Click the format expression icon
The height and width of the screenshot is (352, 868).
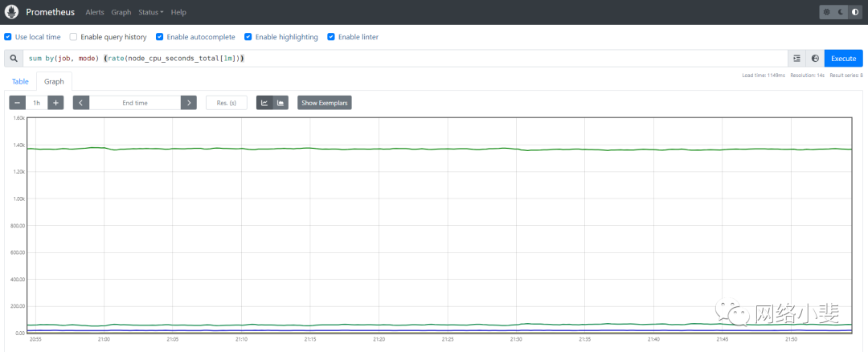tap(796, 59)
